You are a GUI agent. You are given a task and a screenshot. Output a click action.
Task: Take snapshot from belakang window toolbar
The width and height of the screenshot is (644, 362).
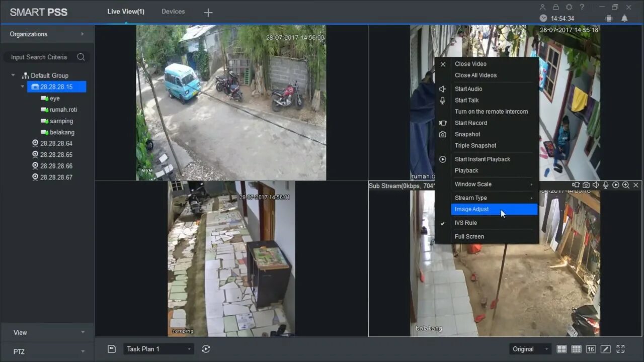coord(586,186)
